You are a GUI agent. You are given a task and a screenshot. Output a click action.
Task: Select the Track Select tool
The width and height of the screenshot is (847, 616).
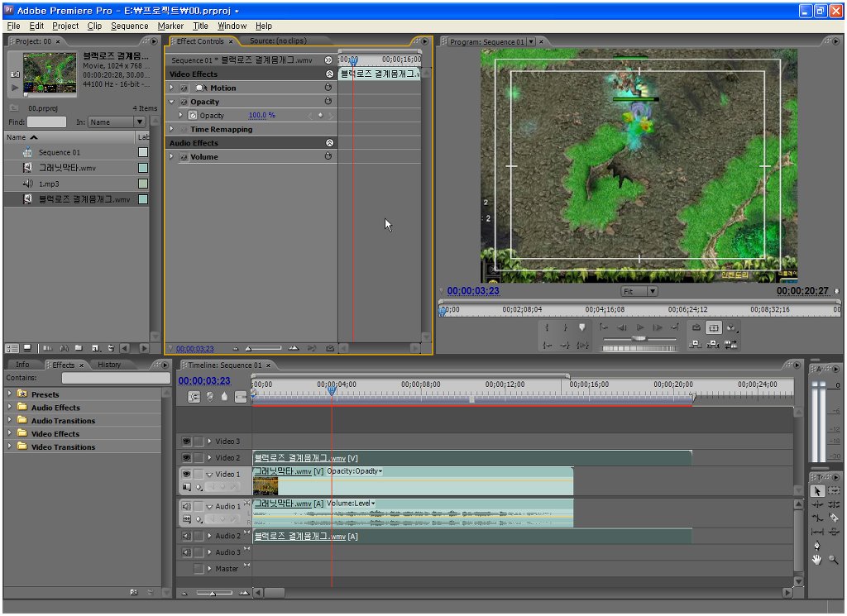tap(833, 490)
